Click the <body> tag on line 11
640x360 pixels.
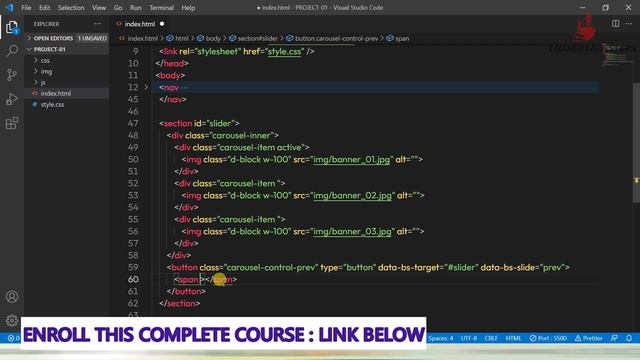[170, 76]
